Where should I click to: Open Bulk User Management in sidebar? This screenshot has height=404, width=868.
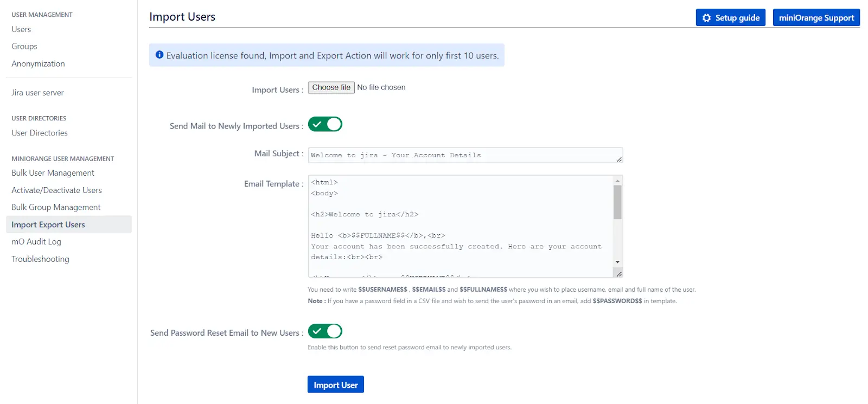[53, 173]
